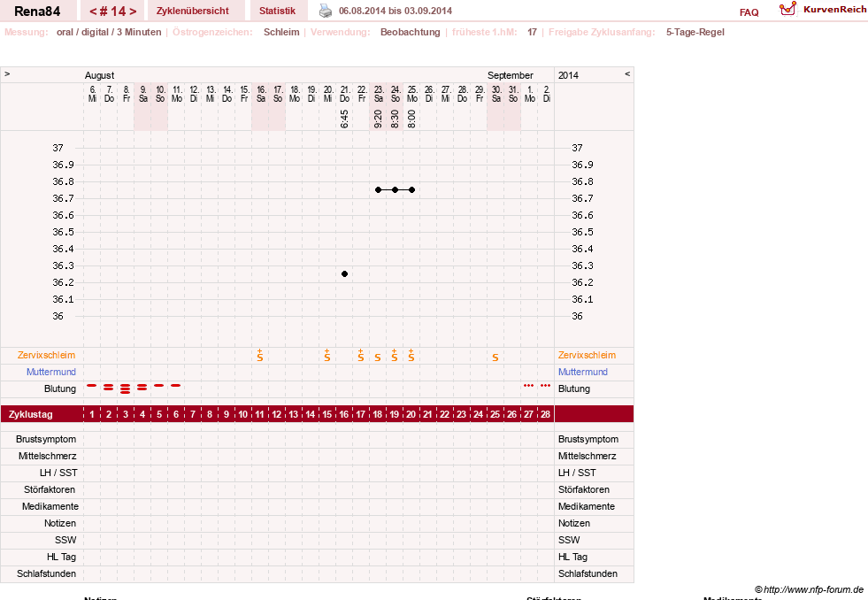Click the date range 06.08.2014 bis 03.09.2014
This screenshot has width=868, height=600.
click(x=396, y=11)
